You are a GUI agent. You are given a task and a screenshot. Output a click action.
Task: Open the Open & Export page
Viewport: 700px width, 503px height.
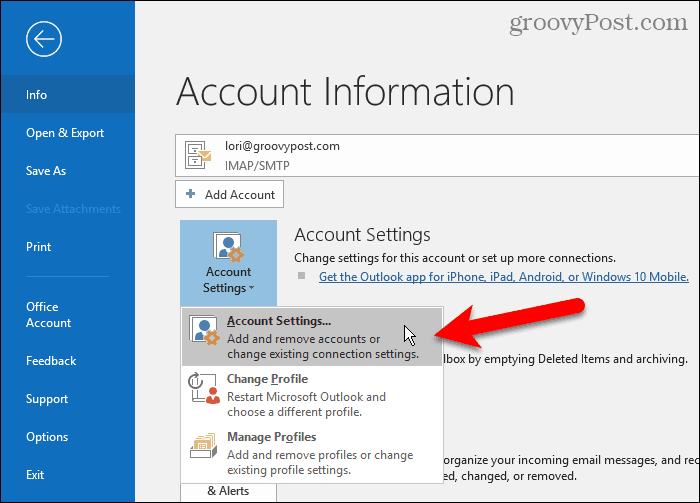(67, 133)
